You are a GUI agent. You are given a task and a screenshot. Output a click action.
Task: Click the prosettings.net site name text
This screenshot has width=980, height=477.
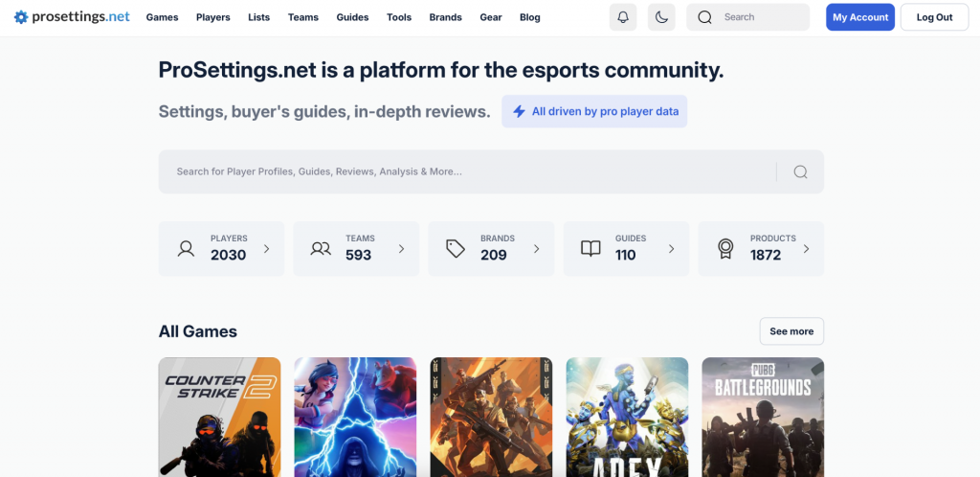point(80,17)
